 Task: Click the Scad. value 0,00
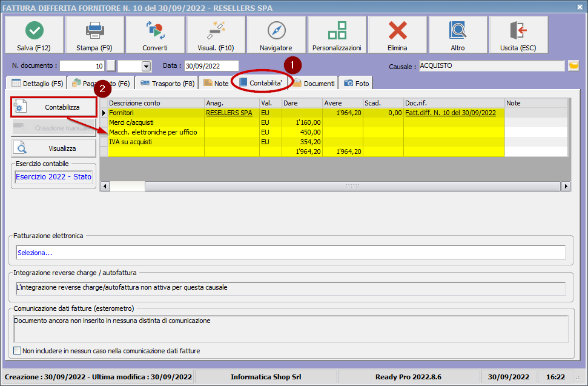point(395,113)
